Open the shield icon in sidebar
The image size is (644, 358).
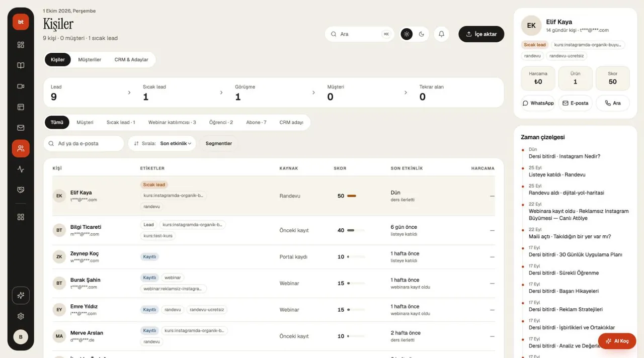point(21,190)
